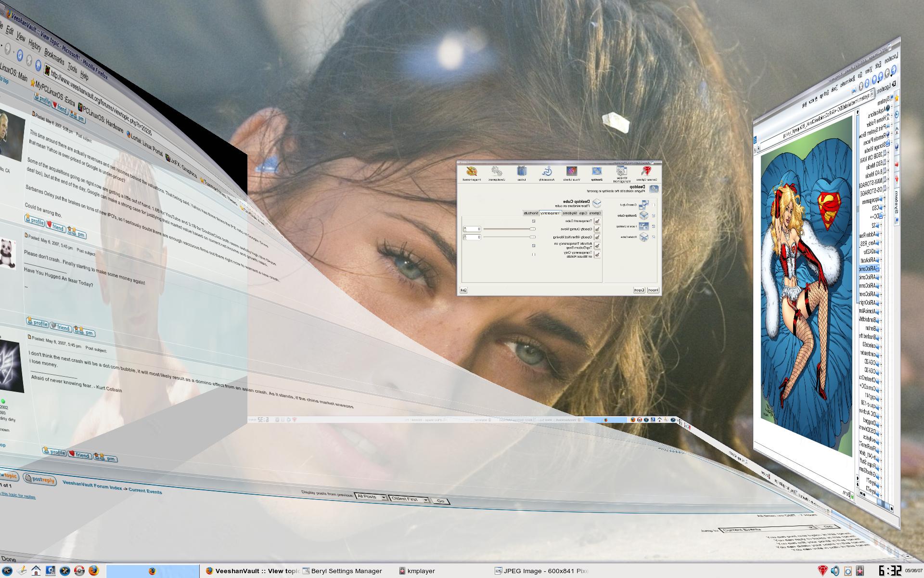Click the forum Go button beside Oldest First

point(440,501)
